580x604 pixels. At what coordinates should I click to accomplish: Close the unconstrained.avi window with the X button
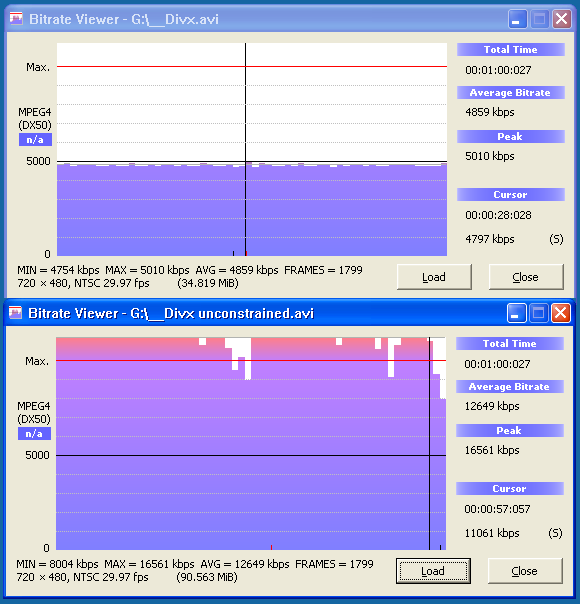[561, 313]
